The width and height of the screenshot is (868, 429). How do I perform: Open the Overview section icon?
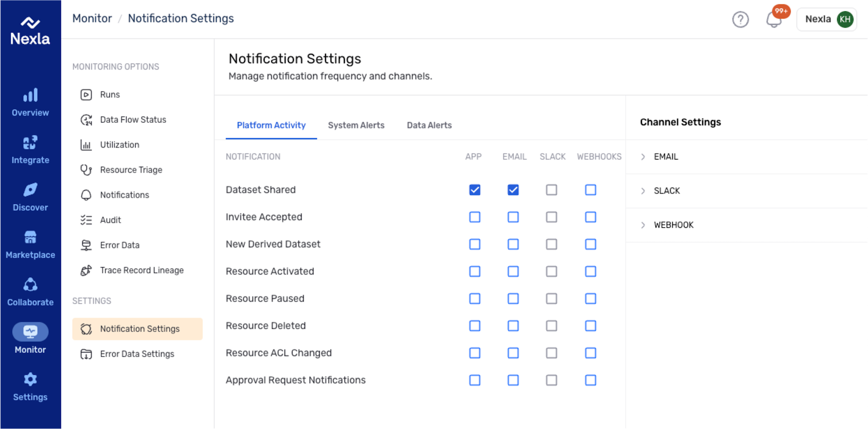tap(30, 95)
